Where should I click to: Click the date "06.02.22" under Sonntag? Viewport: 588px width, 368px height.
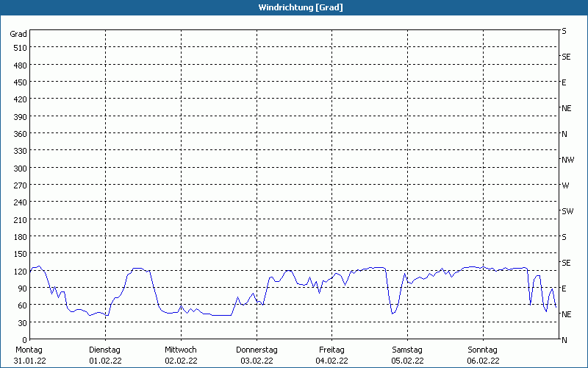point(483,361)
